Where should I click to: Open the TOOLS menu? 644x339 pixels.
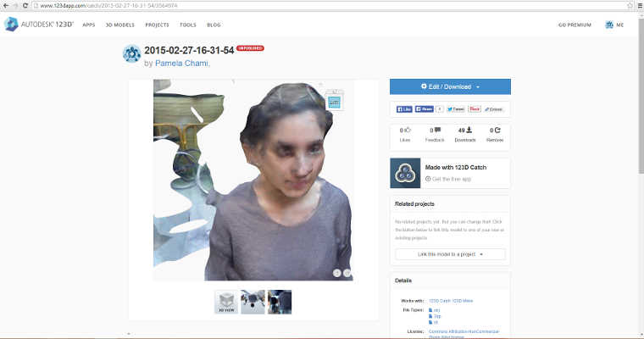tap(188, 25)
